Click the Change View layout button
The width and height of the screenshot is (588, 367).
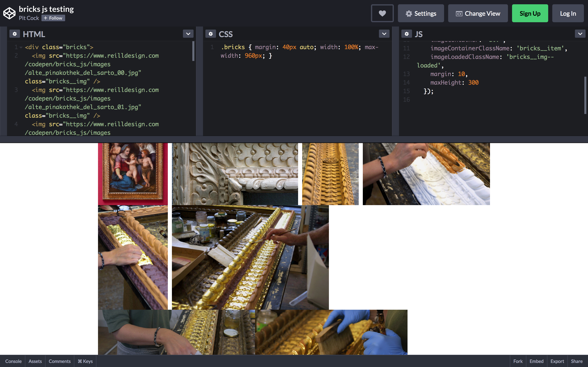tap(478, 13)
